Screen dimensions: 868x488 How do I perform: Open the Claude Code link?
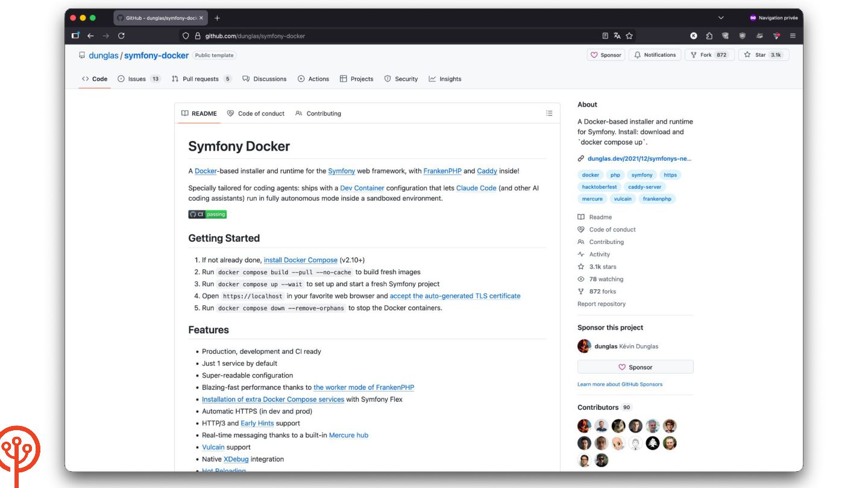476,188
